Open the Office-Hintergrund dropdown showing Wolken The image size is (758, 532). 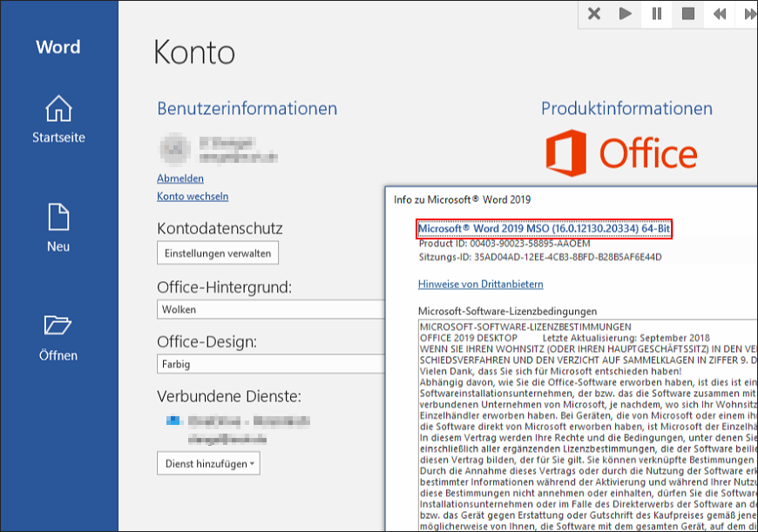click(x=270, y=309)
